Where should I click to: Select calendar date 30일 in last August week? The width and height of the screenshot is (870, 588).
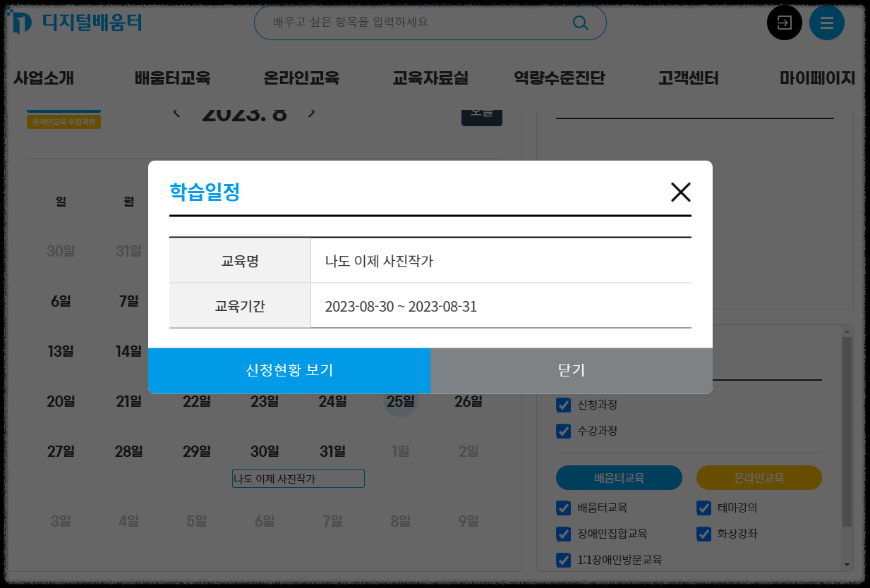pos(265,451)
